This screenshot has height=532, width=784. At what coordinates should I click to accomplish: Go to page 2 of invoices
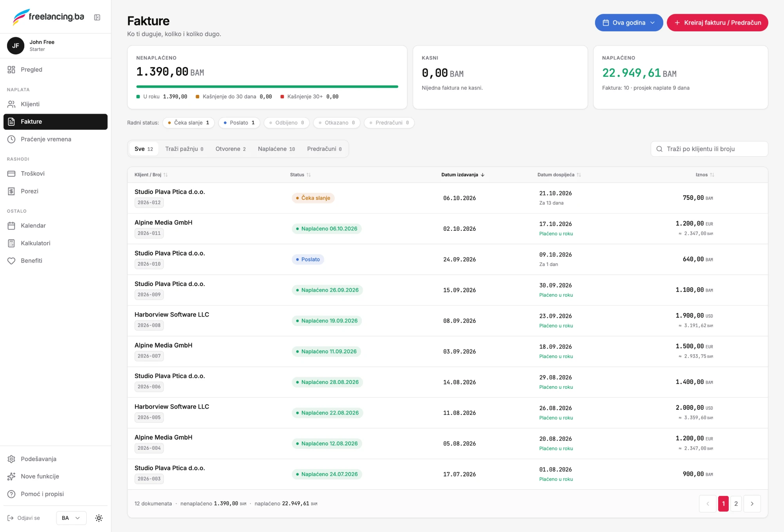(736, 503)
